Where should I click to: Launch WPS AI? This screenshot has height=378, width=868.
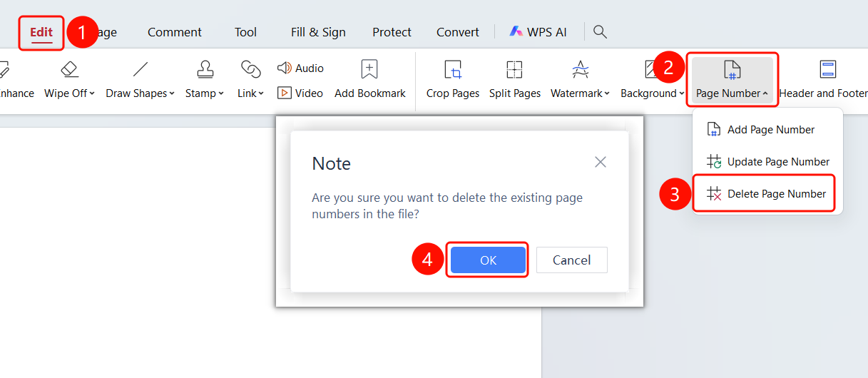point(538,32)
